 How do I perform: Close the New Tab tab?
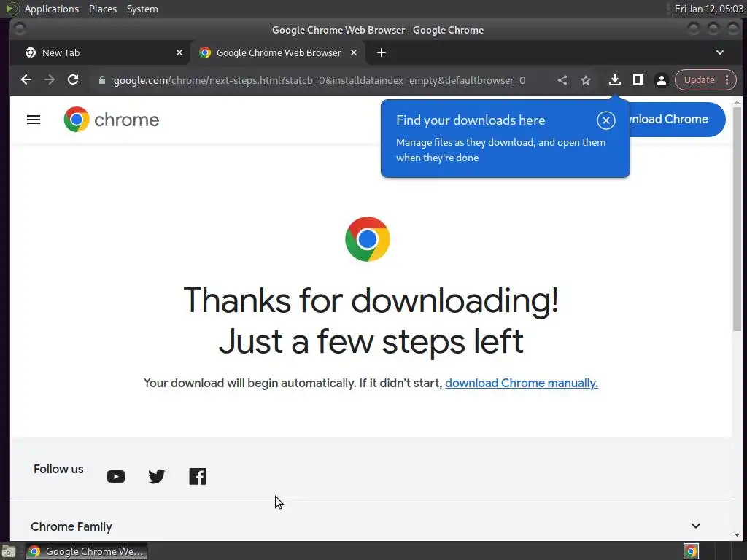click(179, 52)
